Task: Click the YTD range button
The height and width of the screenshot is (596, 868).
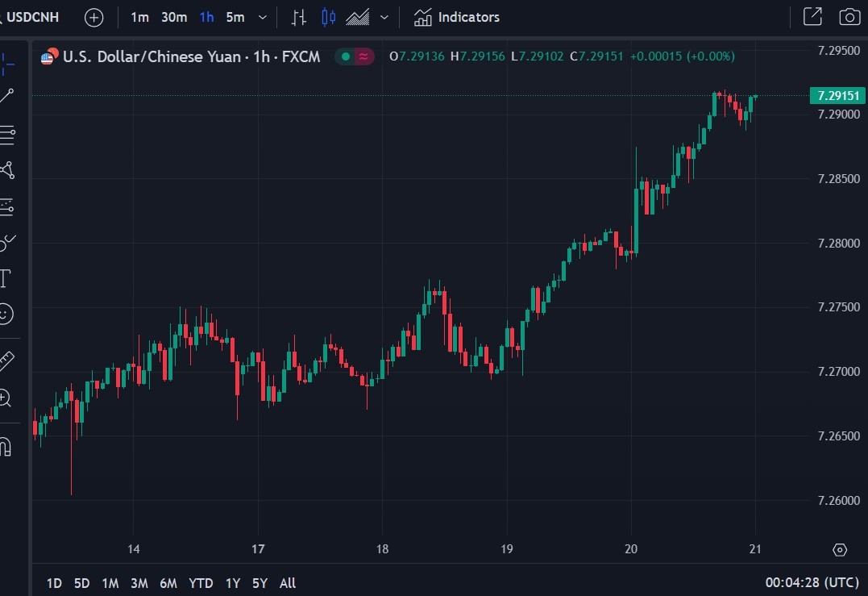Action: (201, 583)
